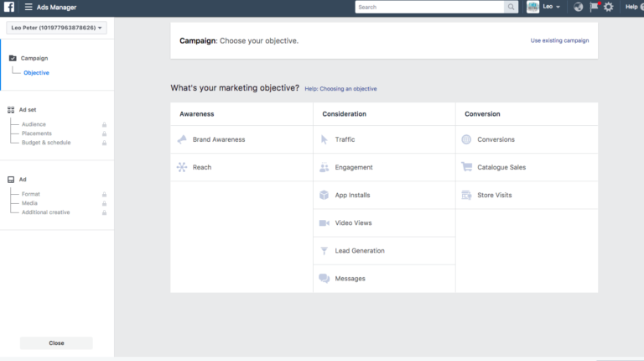
Task: Click the Lead Generation funnel icon
Action: tap(324, 251)
